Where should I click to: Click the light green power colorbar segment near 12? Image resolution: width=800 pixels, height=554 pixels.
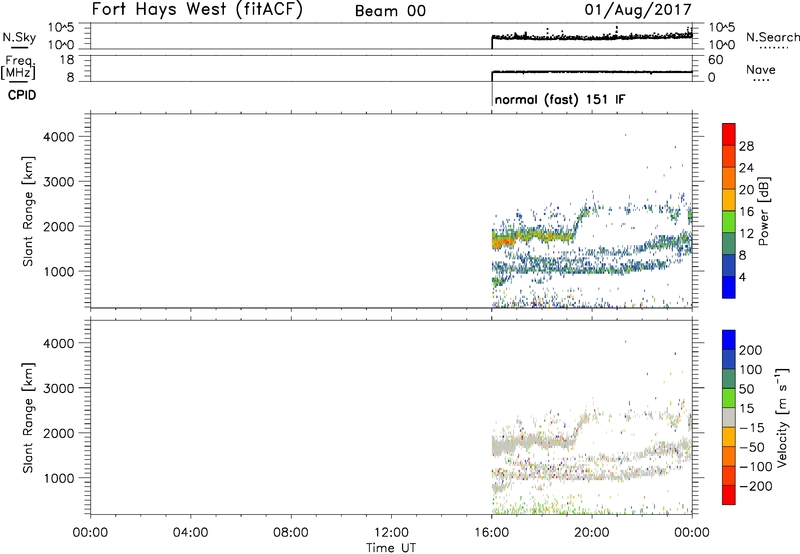[x=729, y=222]
